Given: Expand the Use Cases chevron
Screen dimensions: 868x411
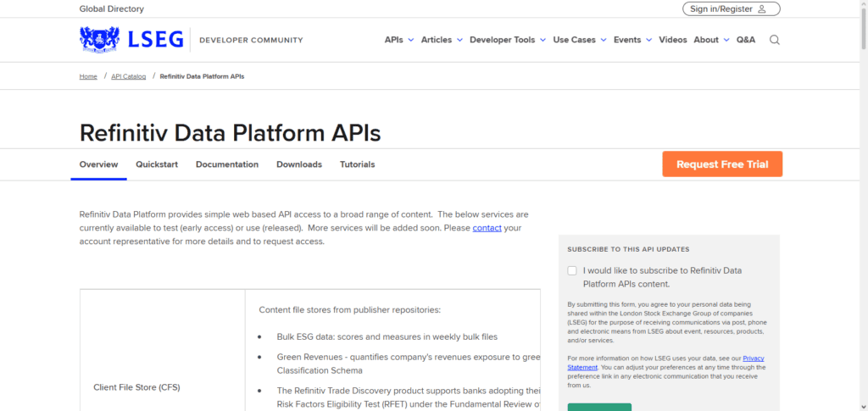Looking at the screenshot, I should click(604, 41).
